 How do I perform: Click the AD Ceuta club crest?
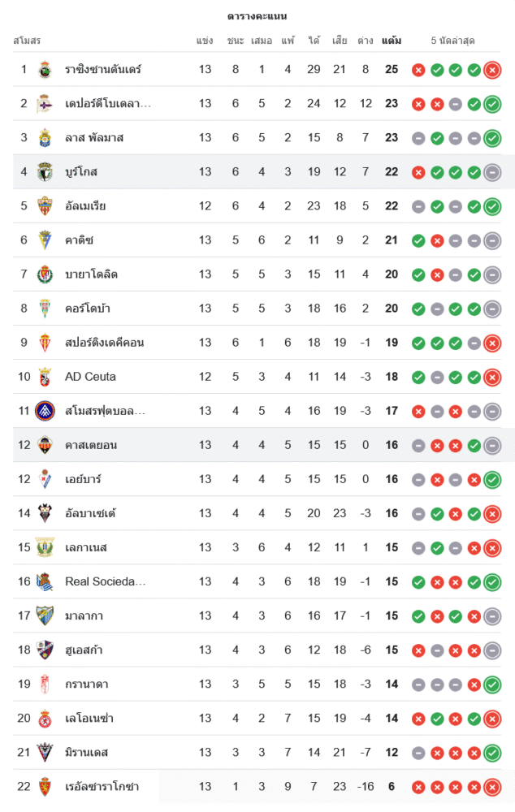pyautogui.click(x=45, y=377)
